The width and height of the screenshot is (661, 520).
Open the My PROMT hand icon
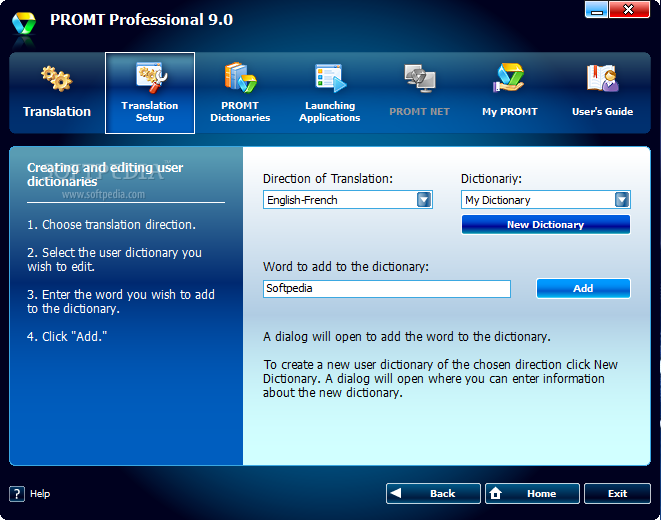point(509,78)
